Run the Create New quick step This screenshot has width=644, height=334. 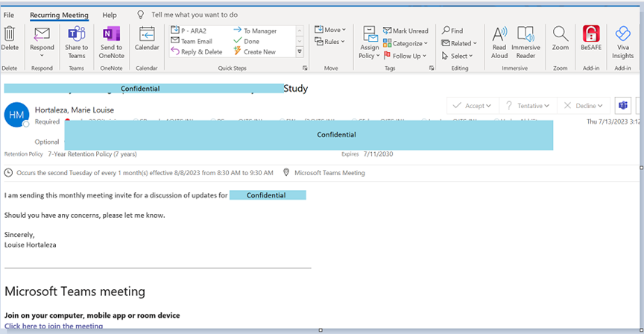click(254, 51)
